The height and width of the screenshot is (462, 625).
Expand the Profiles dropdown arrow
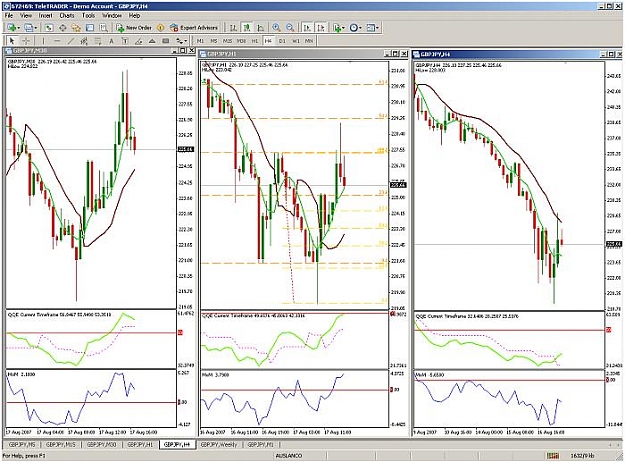click(x=35, y=28)
